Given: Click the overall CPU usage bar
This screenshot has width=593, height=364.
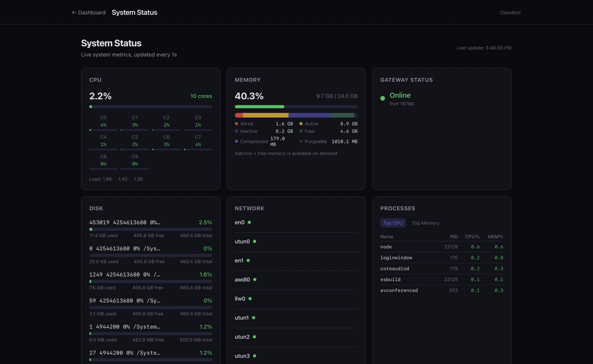Looking at the screenshot, I should tap(151, 107).
